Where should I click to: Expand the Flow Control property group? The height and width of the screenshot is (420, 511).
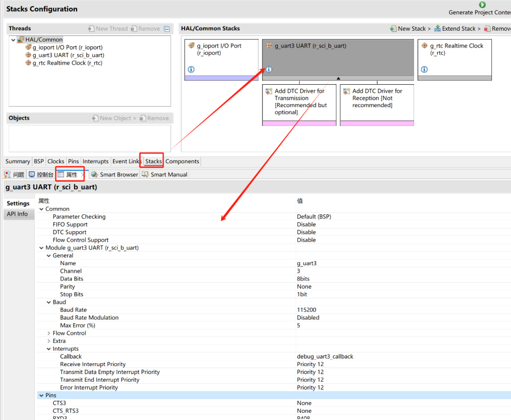point(49,333)
